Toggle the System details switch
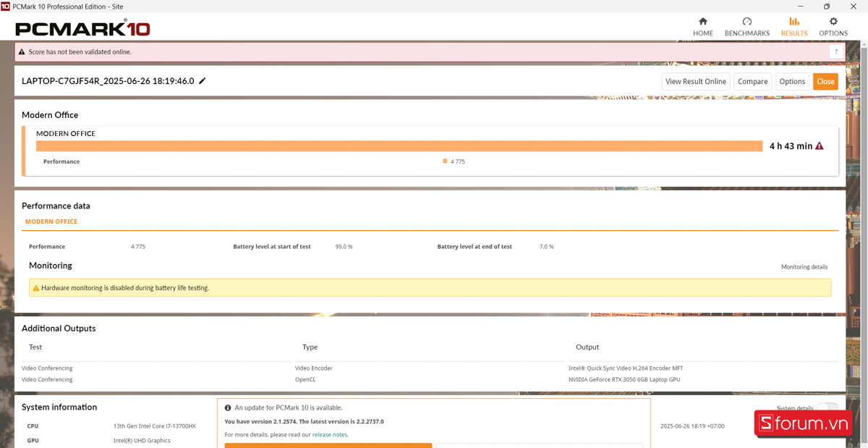The image size is (868, 448). pos(827,408)
